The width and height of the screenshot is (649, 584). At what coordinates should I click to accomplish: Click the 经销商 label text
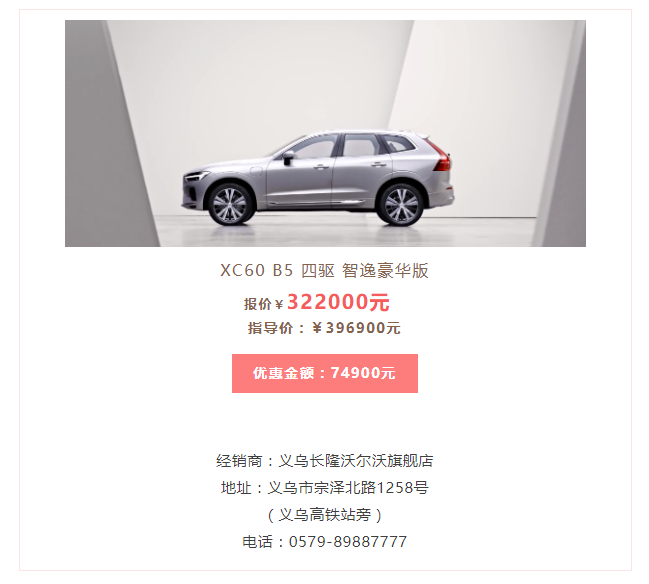click(239, 461)
